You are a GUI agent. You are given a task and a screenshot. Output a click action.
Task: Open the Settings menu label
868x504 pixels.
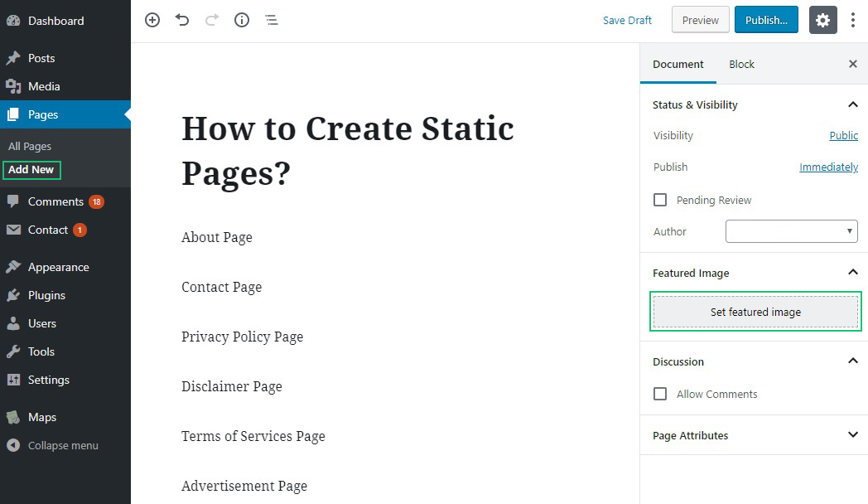point(49,380)
